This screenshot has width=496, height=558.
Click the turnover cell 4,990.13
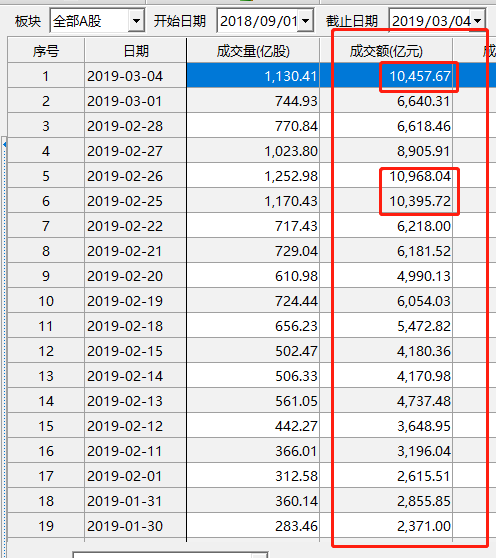[x=386, y=276]
